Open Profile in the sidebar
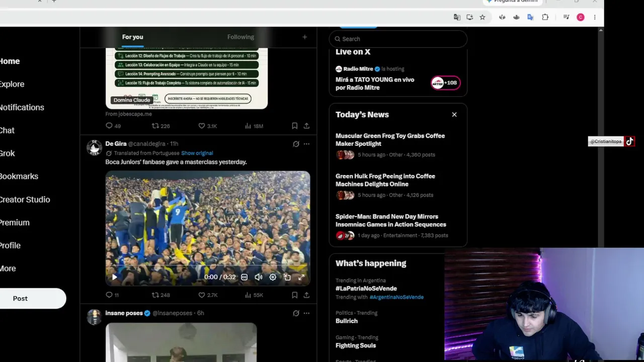This screenshot has height=362, width=644. tap(10, 246)
